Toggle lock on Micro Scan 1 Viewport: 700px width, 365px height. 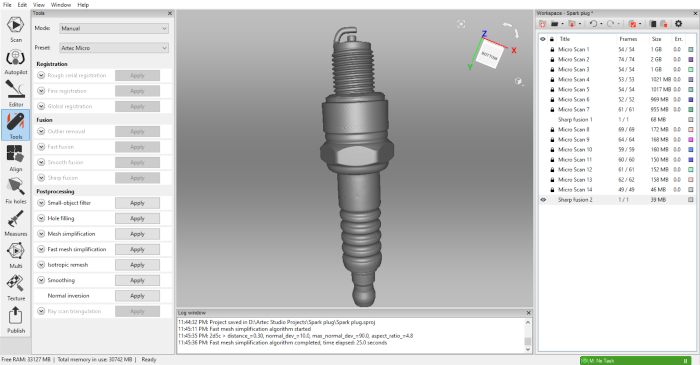[x=552, y=50]
